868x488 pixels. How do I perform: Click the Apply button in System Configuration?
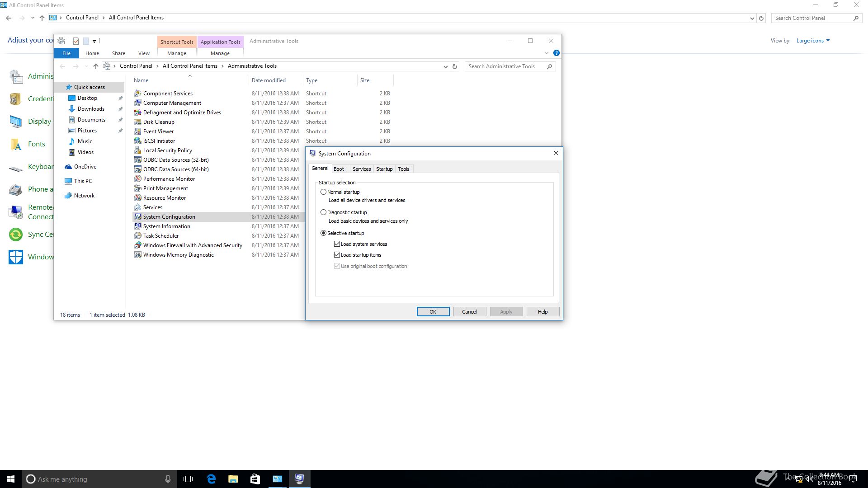pos(506,312)
